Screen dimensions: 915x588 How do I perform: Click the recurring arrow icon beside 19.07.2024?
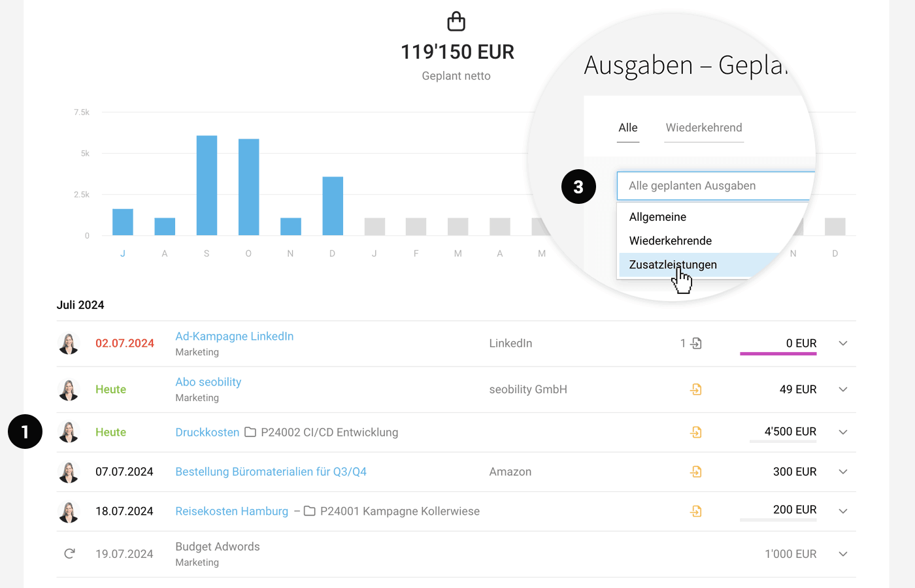click(69, 554)
